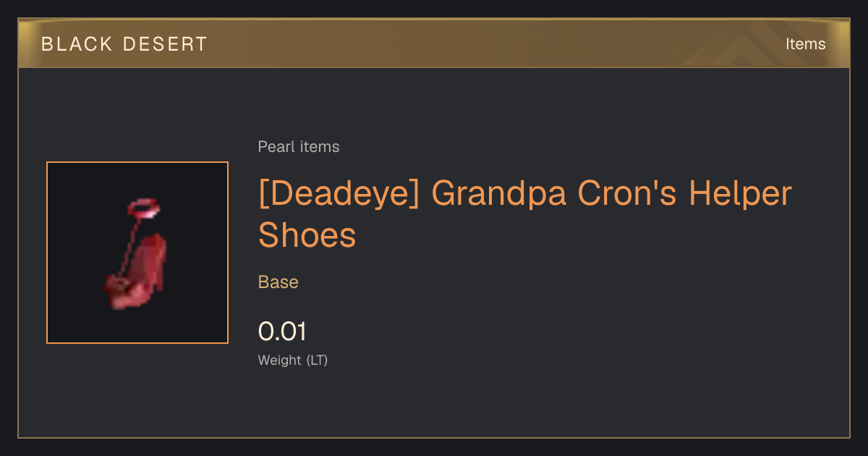Image resolution: width=868 pixels, height=456 pixels.
Task: Click the word Grandpa in item name
Action: [x=497, y=195]
